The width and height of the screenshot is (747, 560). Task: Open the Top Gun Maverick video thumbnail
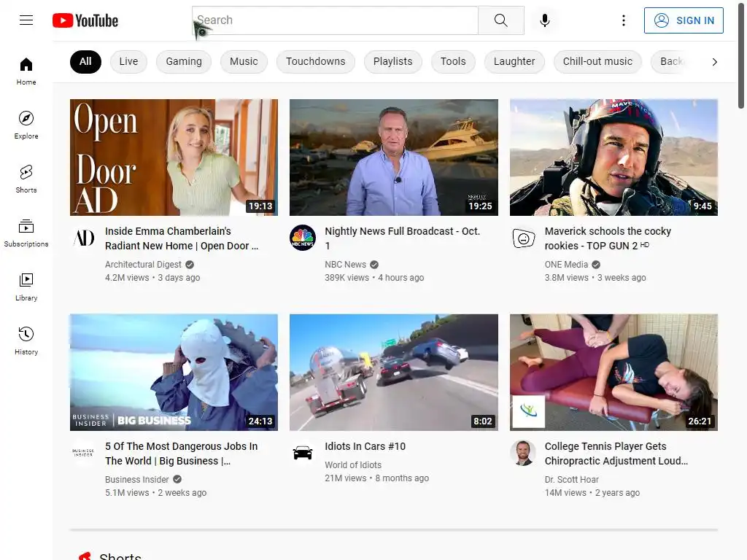[614, 157]
